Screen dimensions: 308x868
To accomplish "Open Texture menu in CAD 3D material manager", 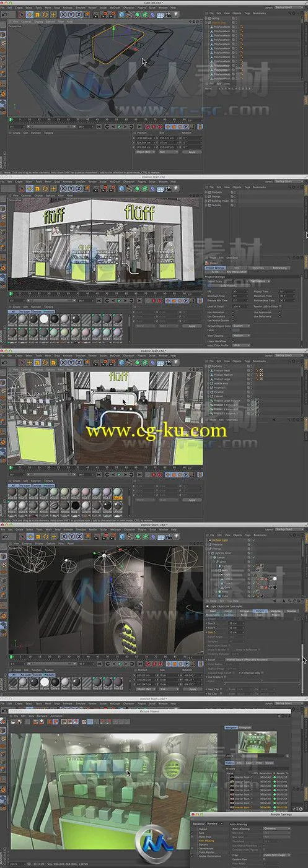I will 48,132.
